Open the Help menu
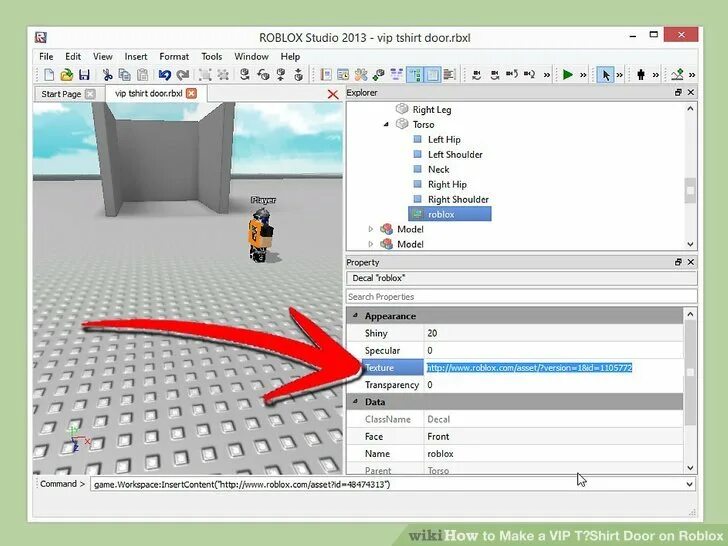 pyautogui.click(x=290, y=57)
